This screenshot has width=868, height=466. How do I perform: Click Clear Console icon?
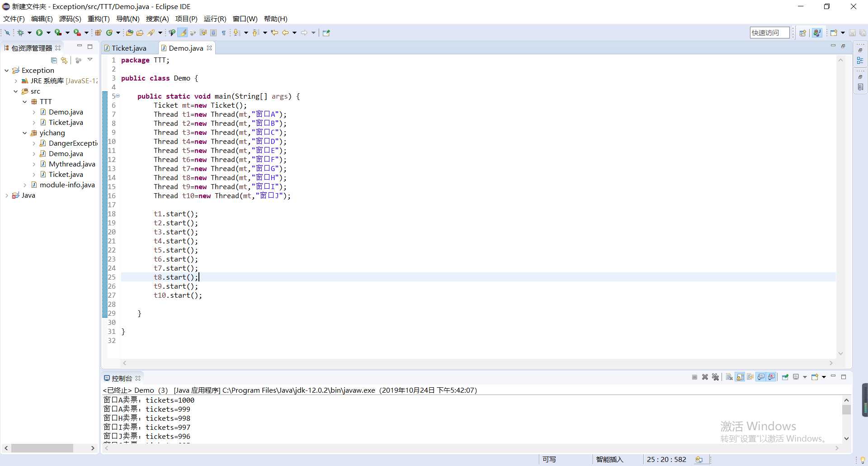(x=729, y=377)
